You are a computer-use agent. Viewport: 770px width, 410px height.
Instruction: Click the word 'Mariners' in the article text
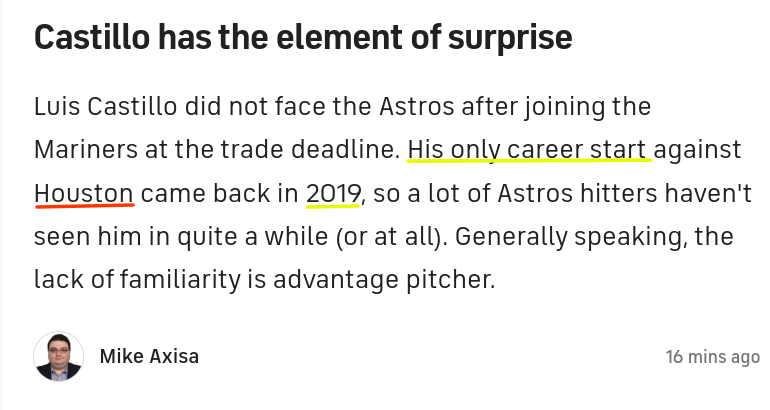pos(86,150)
